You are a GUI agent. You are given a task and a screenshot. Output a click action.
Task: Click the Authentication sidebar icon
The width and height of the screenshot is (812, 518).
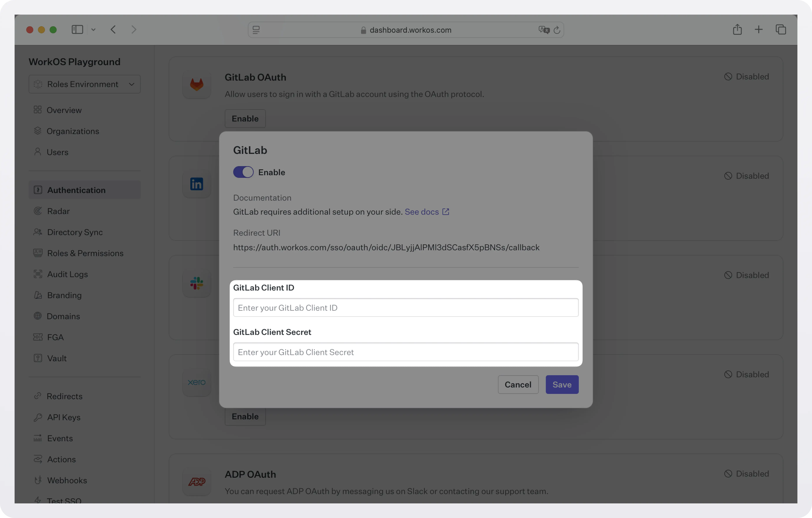tap(38, 190)
